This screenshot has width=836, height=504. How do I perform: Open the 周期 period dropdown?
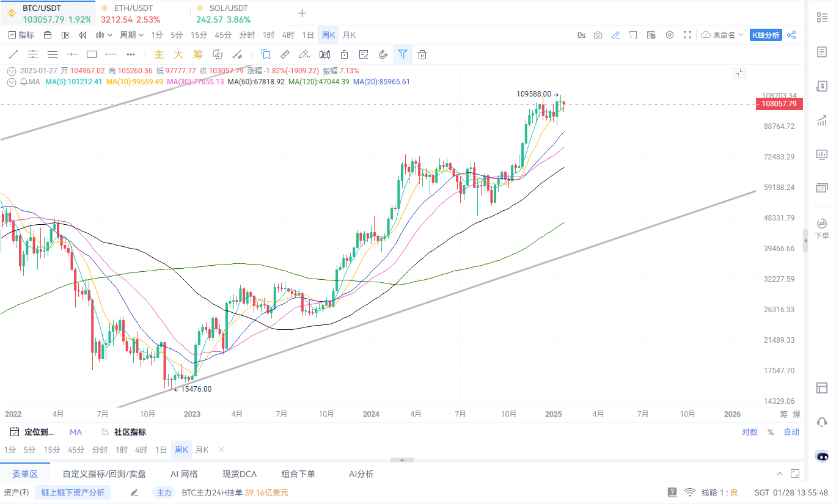pyautogui.click(x=131, y=35)
